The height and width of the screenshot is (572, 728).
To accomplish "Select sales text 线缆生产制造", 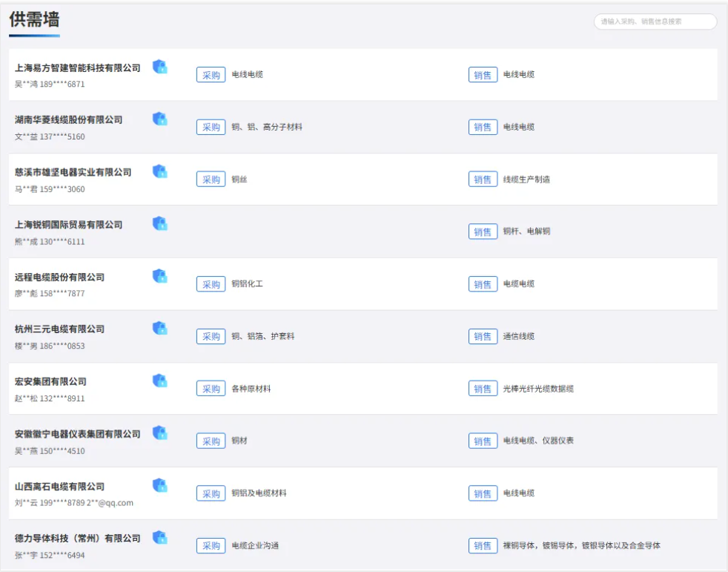I will tap(526, 180).
